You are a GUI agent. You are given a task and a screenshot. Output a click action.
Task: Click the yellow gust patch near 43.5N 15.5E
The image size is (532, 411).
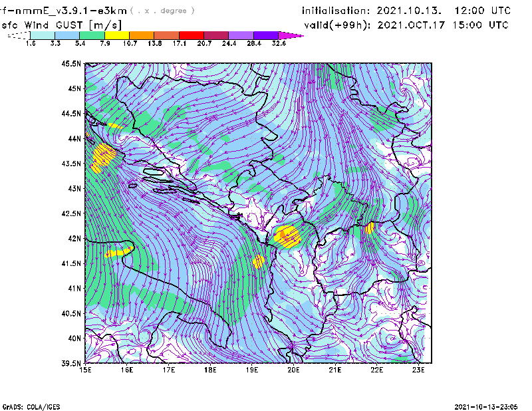coord(103,157)
